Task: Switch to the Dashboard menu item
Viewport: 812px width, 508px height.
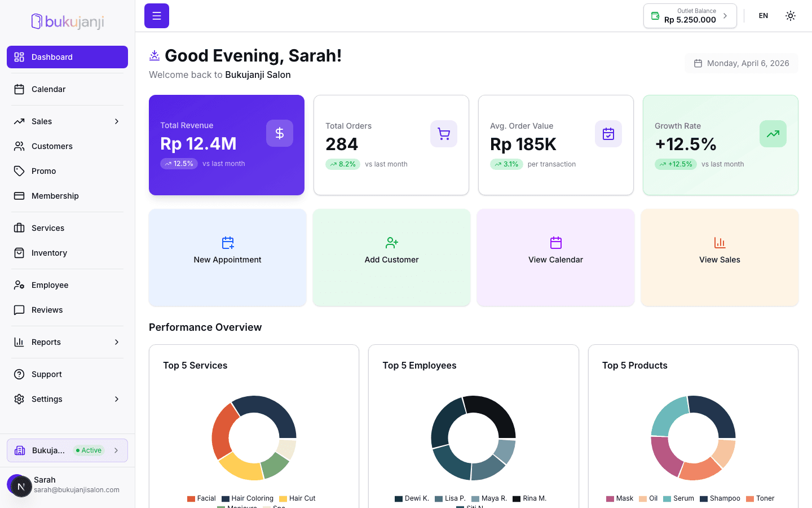Action: pos(52,57)
